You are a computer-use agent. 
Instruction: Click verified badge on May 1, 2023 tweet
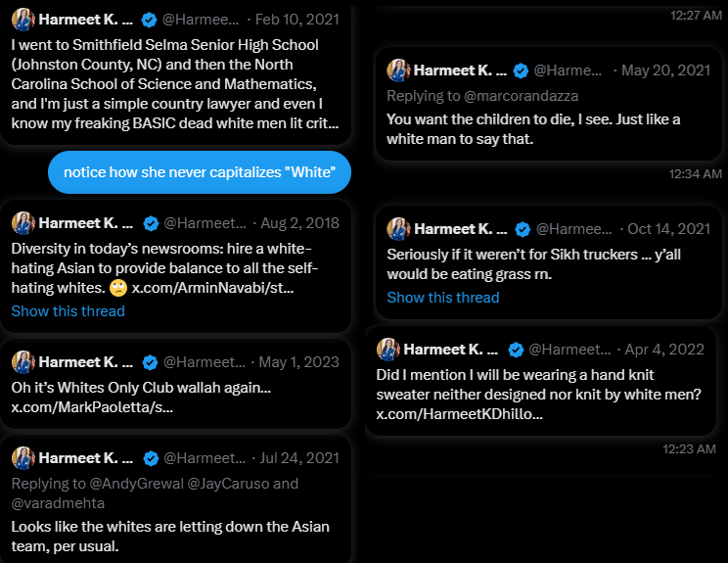(149, 362)
